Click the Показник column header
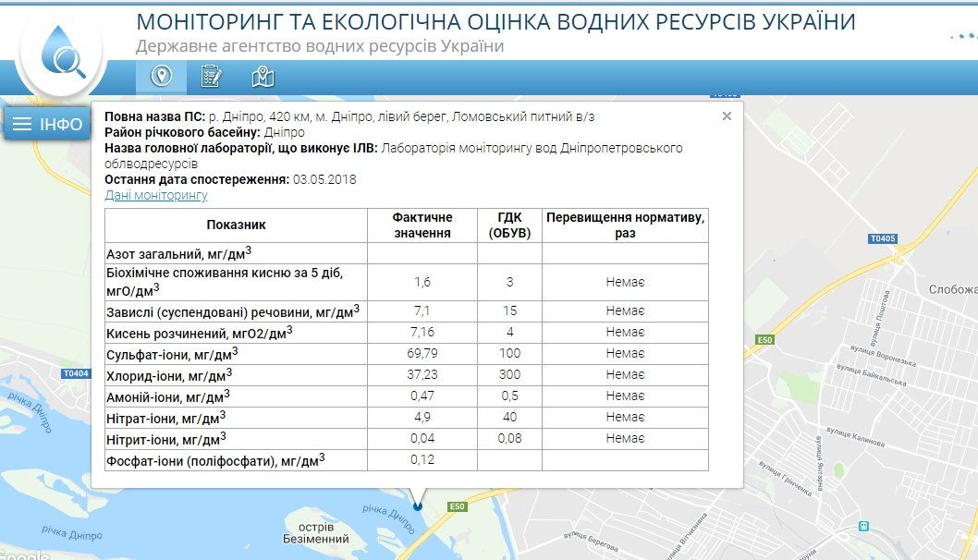978x560 pixels. click(x=236, y=225)
